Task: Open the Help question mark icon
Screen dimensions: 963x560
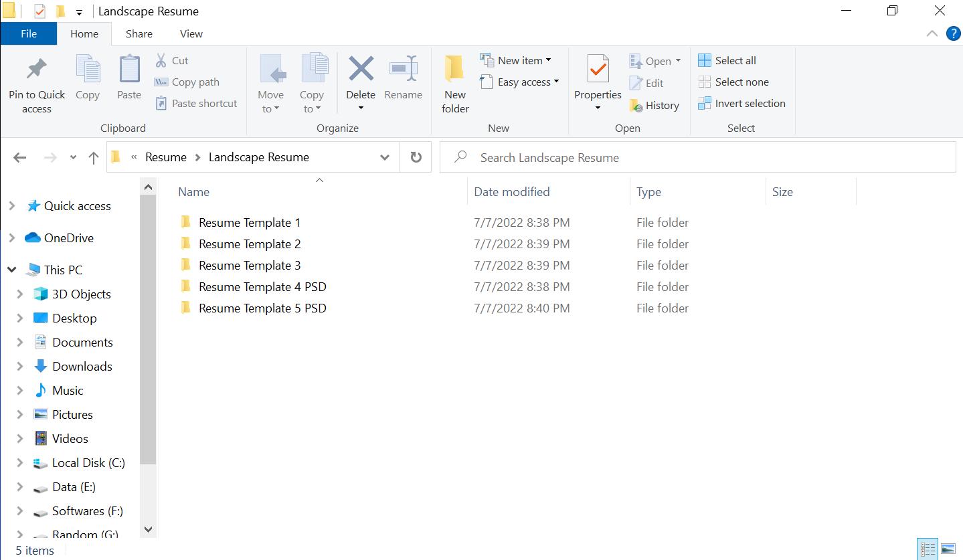Action: (953, 33)
